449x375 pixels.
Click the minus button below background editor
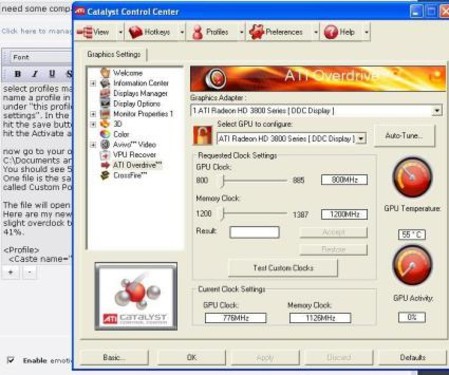(29, 272)
